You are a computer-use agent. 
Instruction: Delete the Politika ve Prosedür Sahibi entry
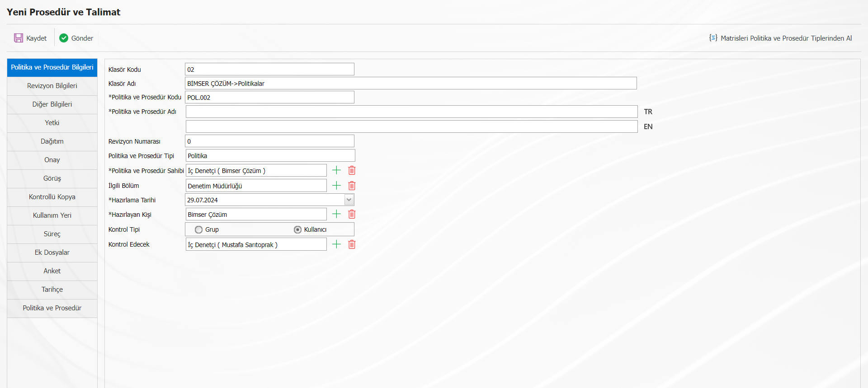pos(352,170)
